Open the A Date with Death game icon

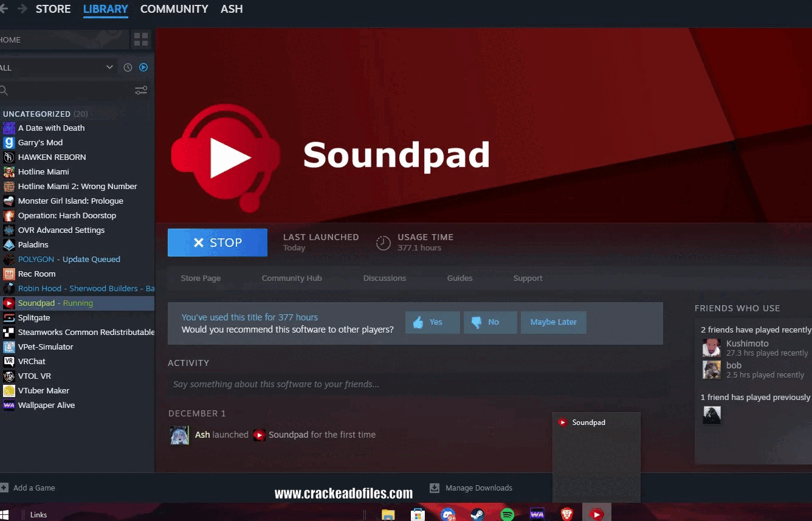pos(9,128)
